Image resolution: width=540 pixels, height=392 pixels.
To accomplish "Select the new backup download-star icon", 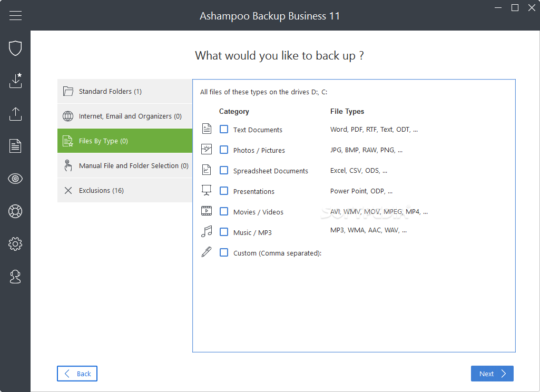I will 15,80.
